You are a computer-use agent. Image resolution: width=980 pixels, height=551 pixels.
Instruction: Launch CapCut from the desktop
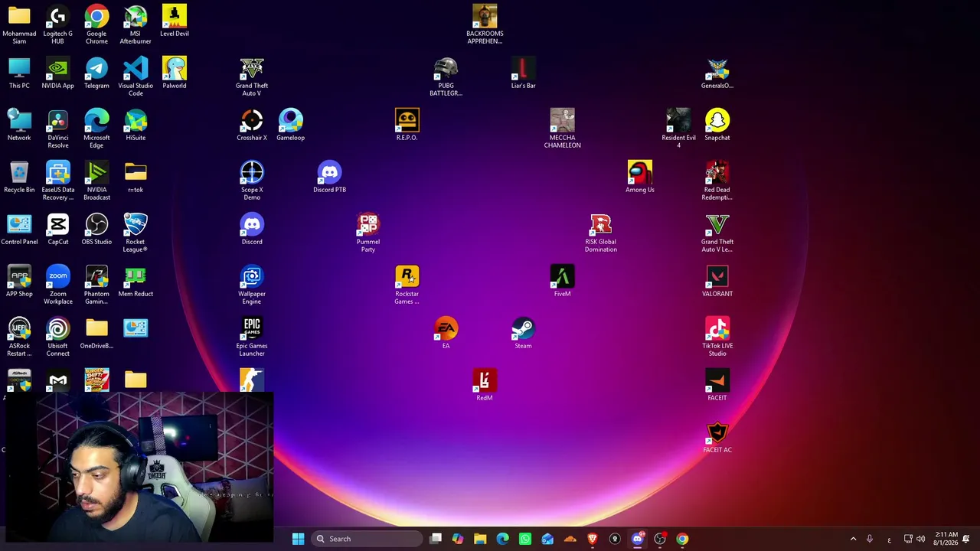pyautogui.click(x=58, y=229)
